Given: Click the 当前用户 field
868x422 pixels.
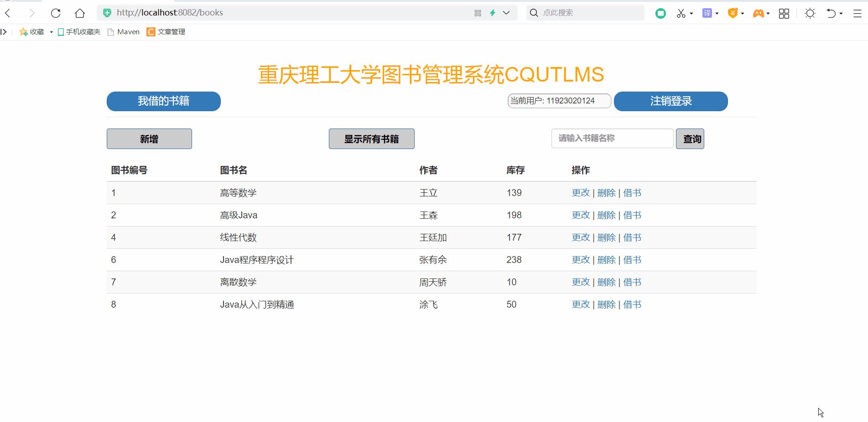Looking at the screenshot, I should (559, 101).
